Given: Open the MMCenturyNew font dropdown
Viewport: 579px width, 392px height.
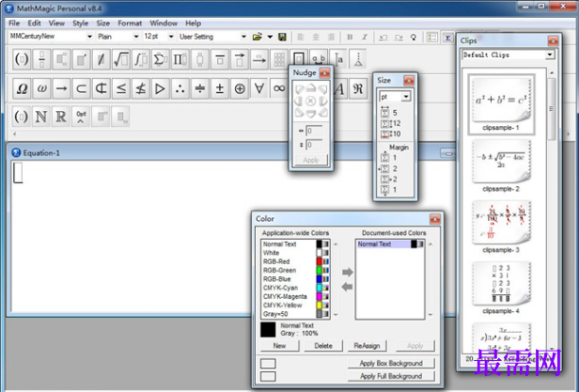Looking at the screenshot, I should (89, 37).
